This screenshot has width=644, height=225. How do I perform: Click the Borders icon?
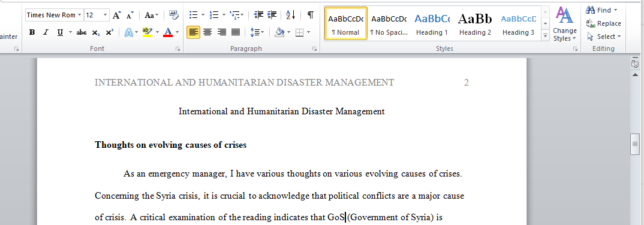point(299,32)
